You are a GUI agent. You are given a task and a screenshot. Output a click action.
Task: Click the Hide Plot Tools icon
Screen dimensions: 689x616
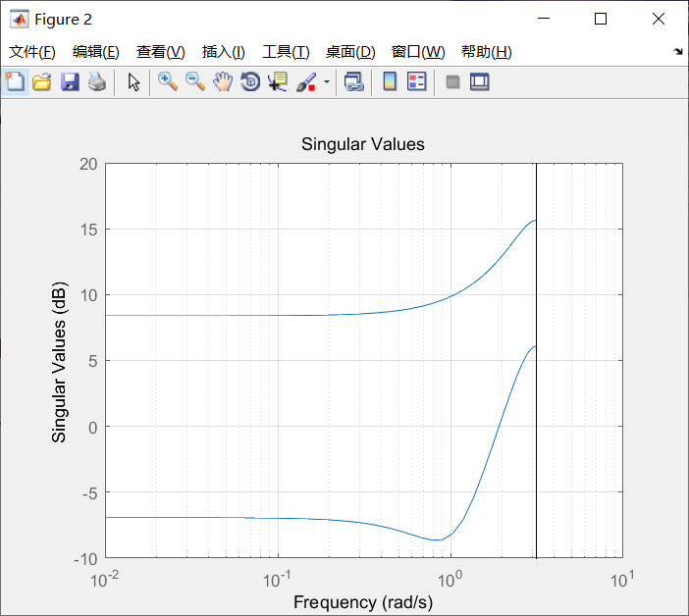(x=452, y=82)
